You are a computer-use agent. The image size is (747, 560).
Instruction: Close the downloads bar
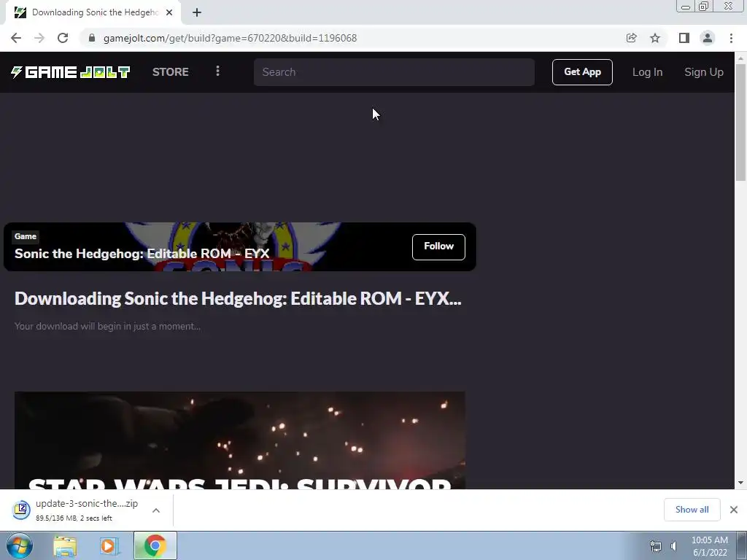click(x=734, y=510)
